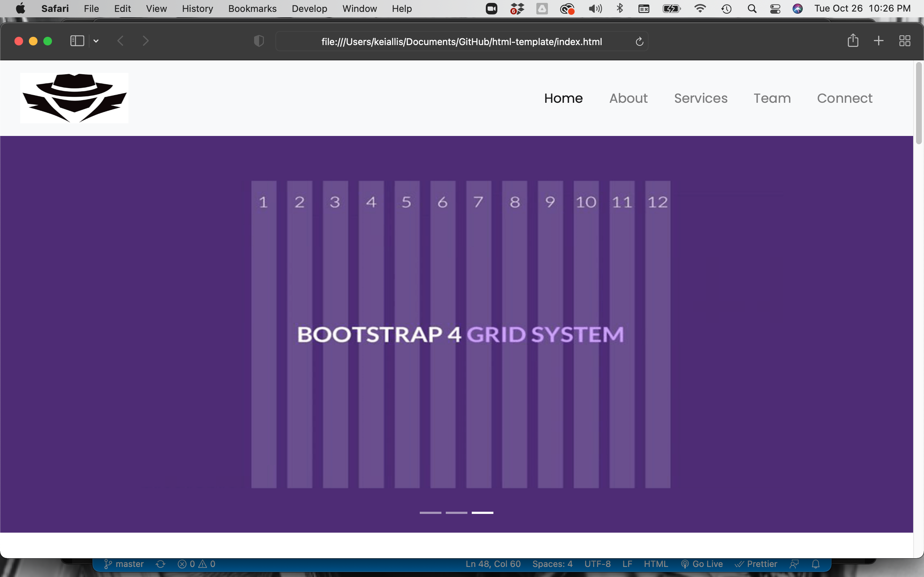Select the first carousel indicator

430,512
